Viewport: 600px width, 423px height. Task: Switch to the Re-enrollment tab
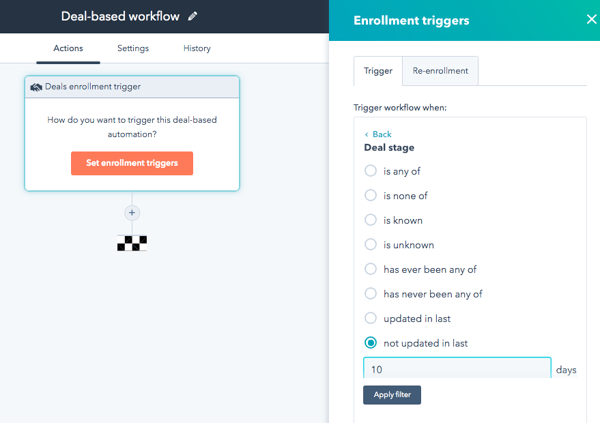tap(440, 71)
